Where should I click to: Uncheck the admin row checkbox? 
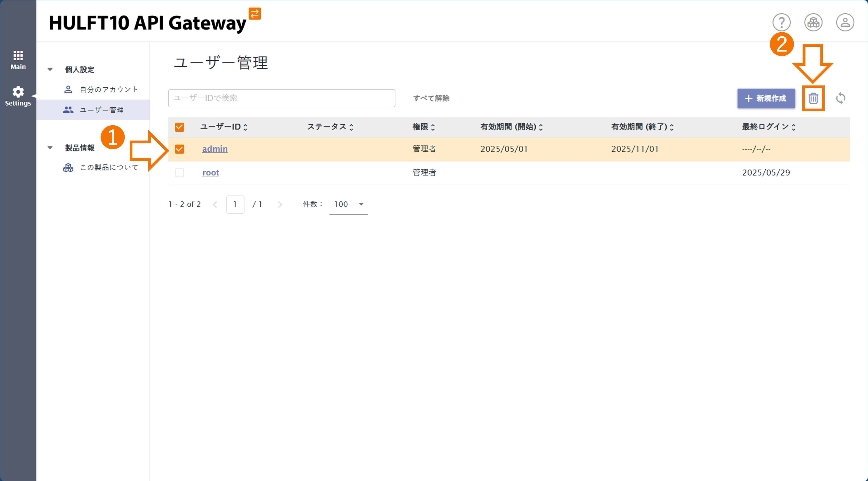click(x=179, y=149)
